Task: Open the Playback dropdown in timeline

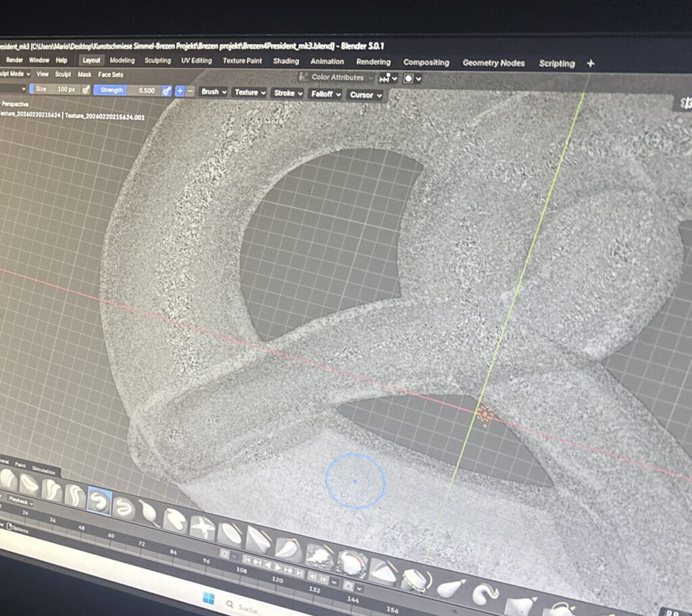Action: click(21, 502)
